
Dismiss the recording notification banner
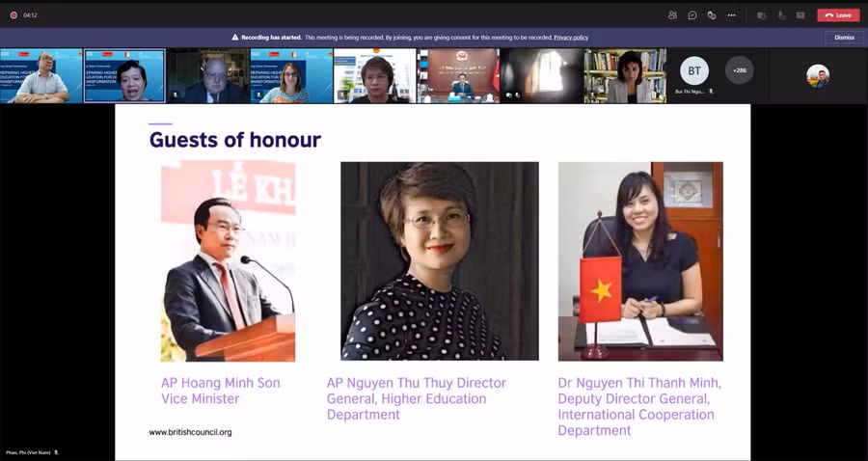coord(844,38)
